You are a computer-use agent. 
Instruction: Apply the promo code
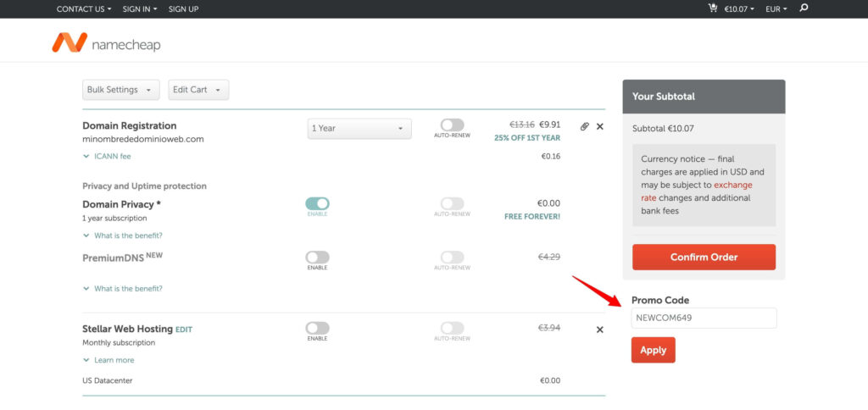point(653,350)
